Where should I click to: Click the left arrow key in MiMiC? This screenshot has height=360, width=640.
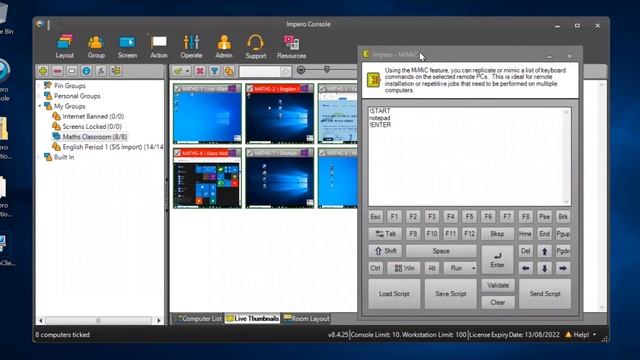(526, 268)
